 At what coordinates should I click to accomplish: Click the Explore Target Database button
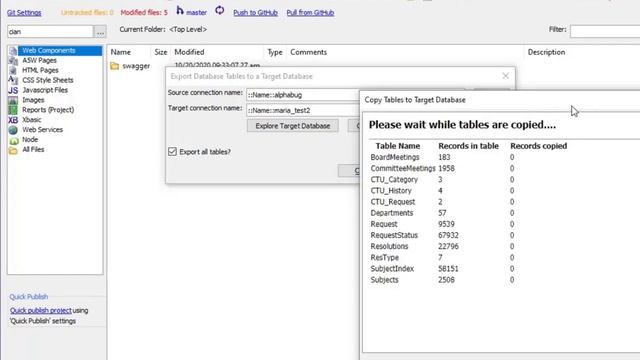coord(293,126)
